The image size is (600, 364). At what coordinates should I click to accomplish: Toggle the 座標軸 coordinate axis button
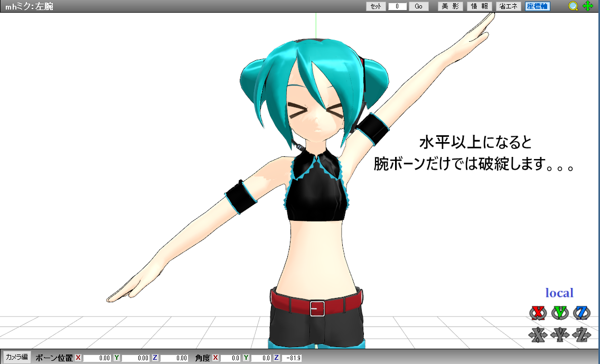(538, 6)
